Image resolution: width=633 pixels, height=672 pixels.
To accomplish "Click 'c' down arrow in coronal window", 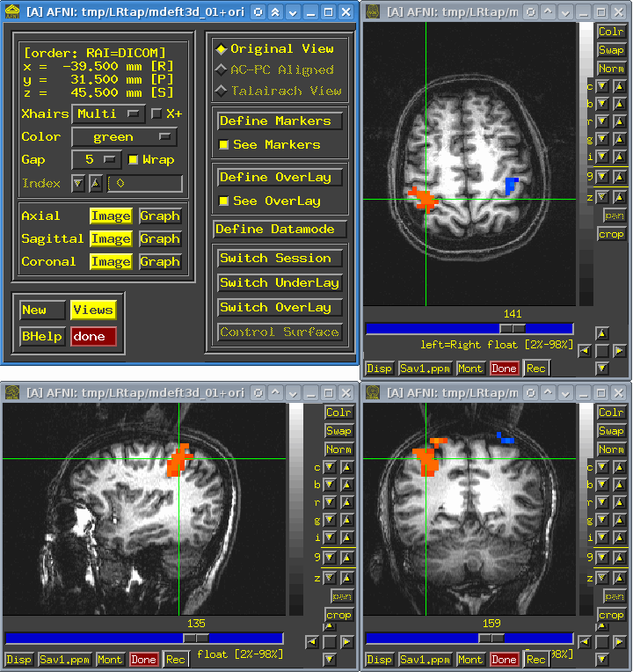I will click(x=602, y=467).
